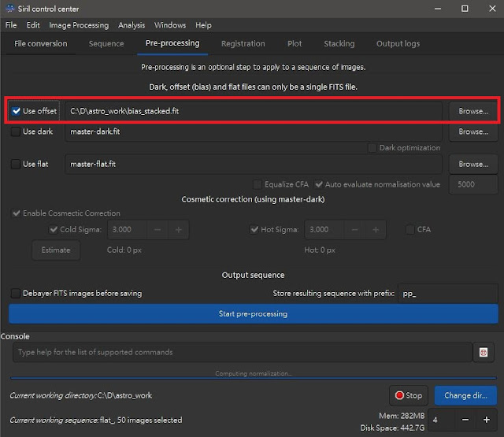The height and width of the screenshot is (437, 504).
Task: Switch to the Sequence tab
Action: [x=106, y=44]
